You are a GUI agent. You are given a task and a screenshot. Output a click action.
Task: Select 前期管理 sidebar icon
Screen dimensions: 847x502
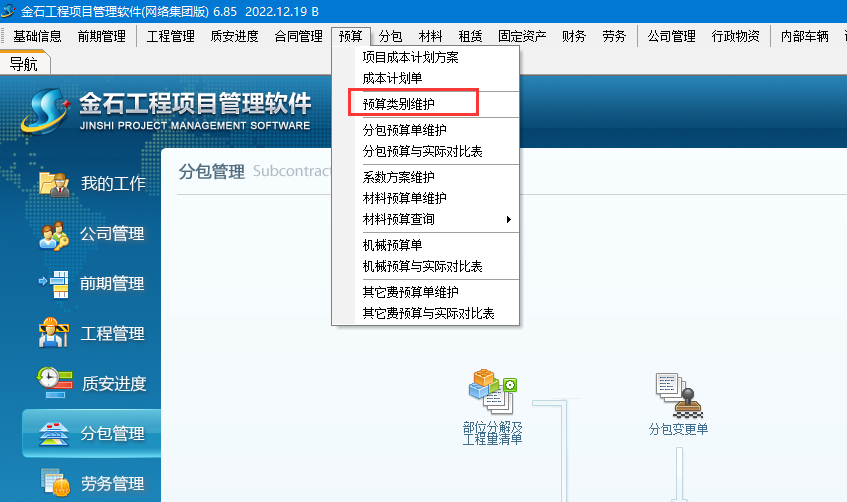tap(54, 284)
